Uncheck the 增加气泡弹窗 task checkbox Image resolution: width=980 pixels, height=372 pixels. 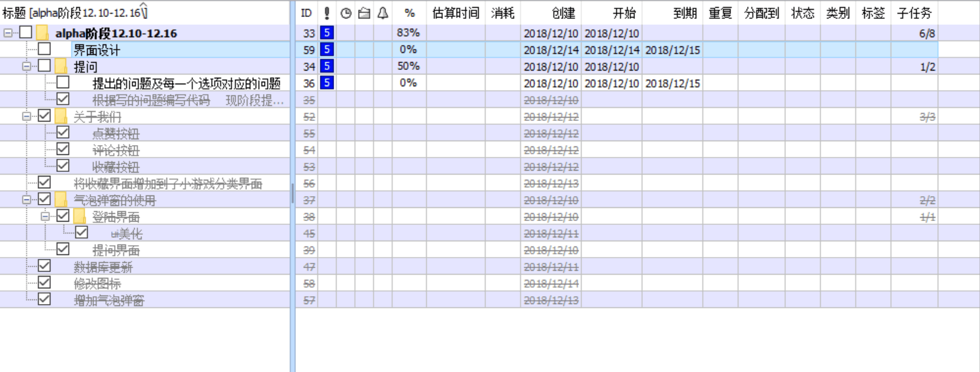[44, 299]
